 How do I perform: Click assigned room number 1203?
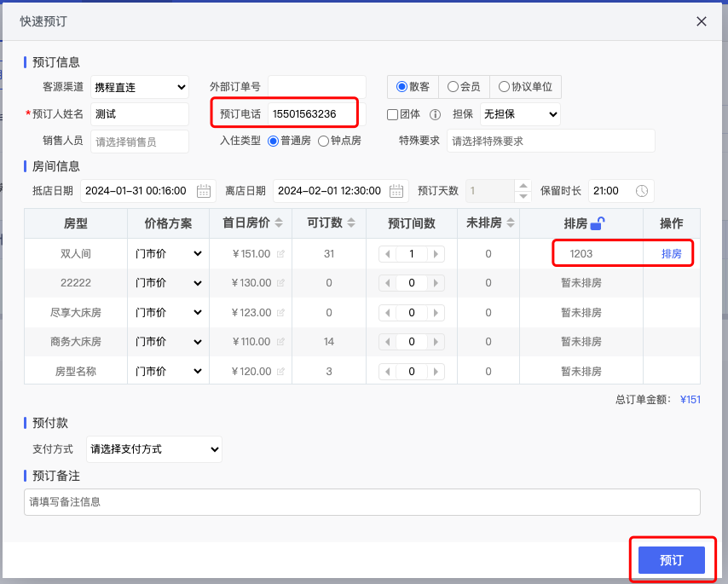581,254
